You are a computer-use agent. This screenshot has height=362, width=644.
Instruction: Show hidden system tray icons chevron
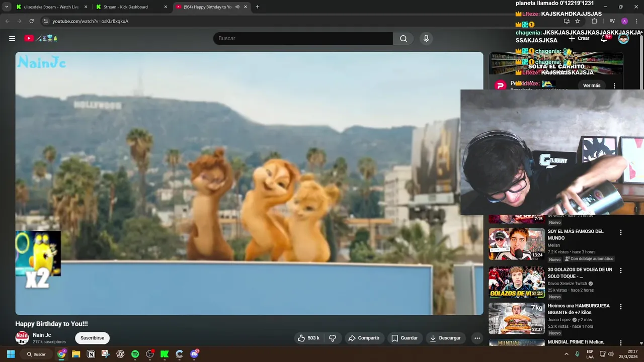567,354
